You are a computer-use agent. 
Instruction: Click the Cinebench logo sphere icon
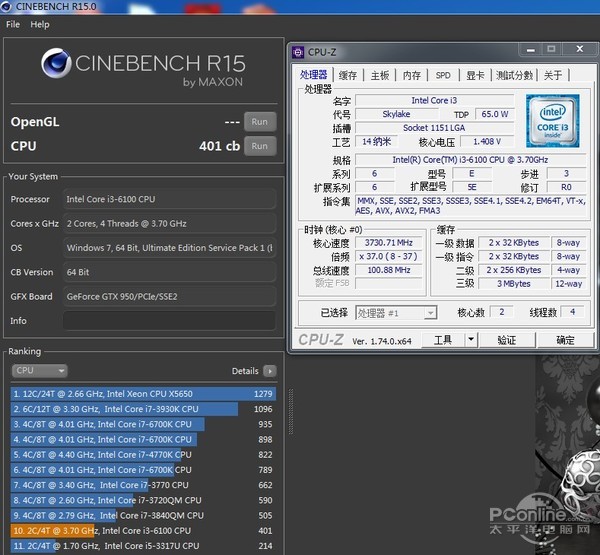click(56, 63)
